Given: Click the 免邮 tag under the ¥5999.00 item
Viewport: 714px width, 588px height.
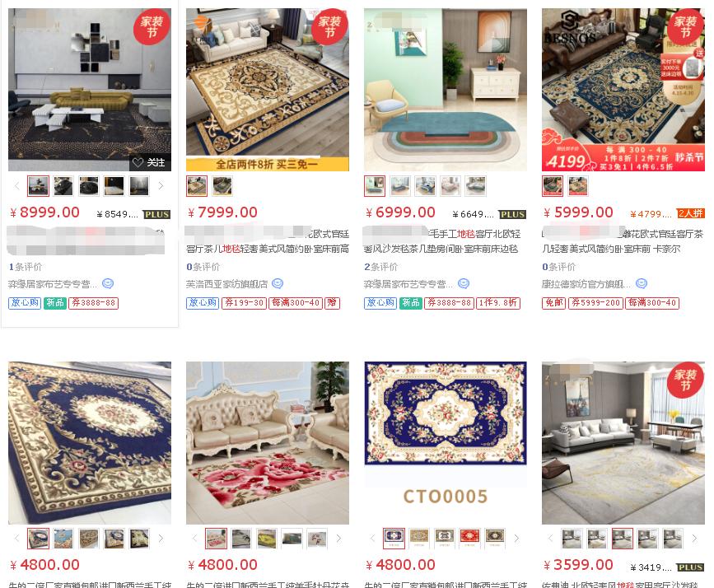Looking at the screenshot, I should tap(553, 303).
